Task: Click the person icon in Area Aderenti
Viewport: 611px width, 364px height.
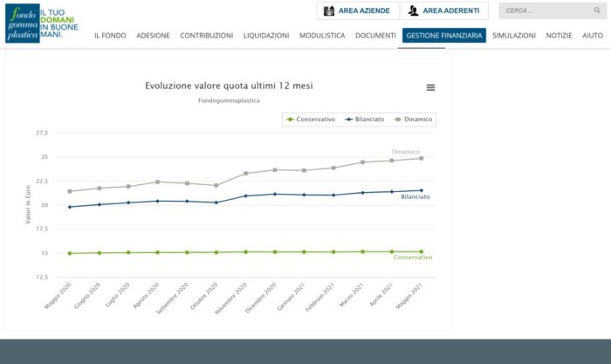Action: (x=412, y=11)
